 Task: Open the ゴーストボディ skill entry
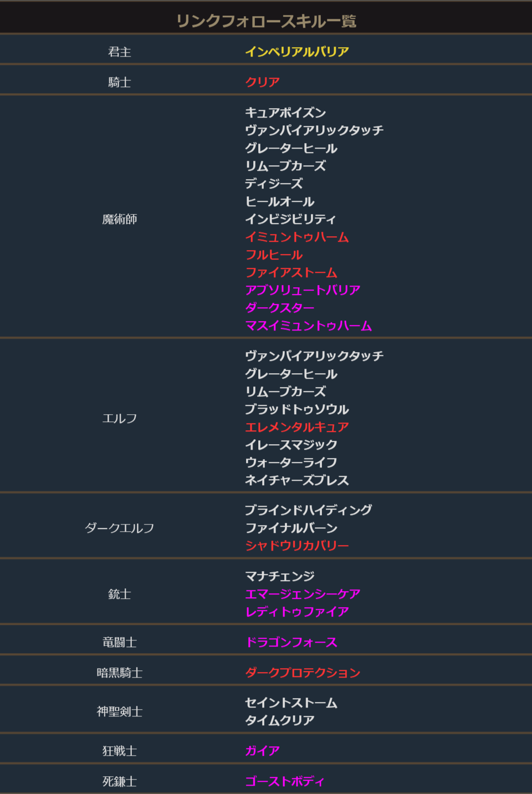[x=285, y=781]
